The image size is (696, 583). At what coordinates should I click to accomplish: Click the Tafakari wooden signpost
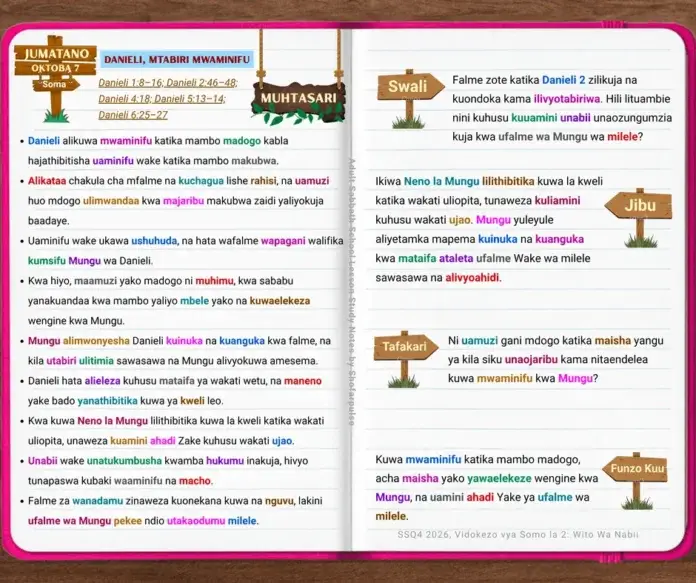tap(406, 358)
